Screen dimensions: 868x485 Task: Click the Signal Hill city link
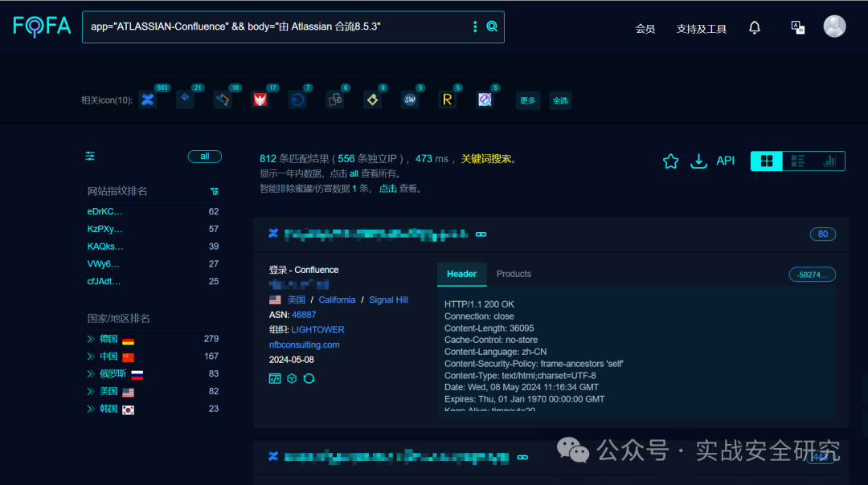point(388,300)
